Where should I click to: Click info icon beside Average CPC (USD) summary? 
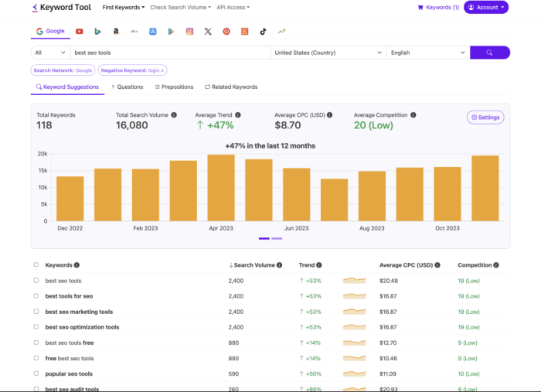click(329, 115)
